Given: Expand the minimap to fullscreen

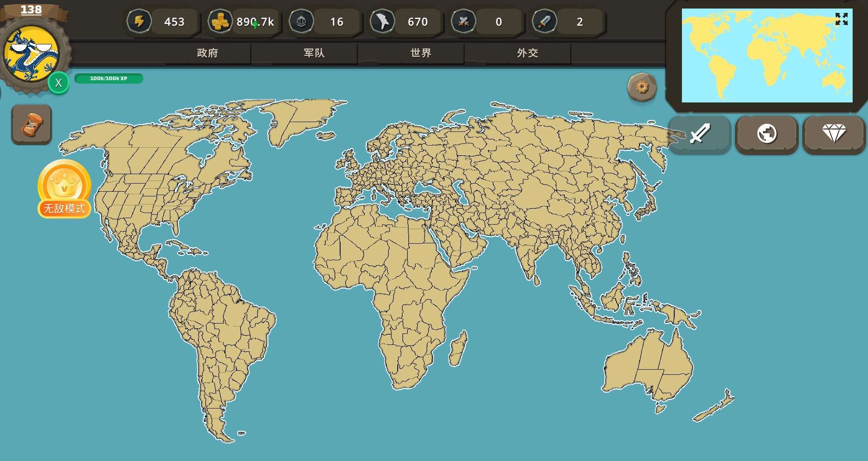Looking at the screenshot, I should tap(841, 19).
